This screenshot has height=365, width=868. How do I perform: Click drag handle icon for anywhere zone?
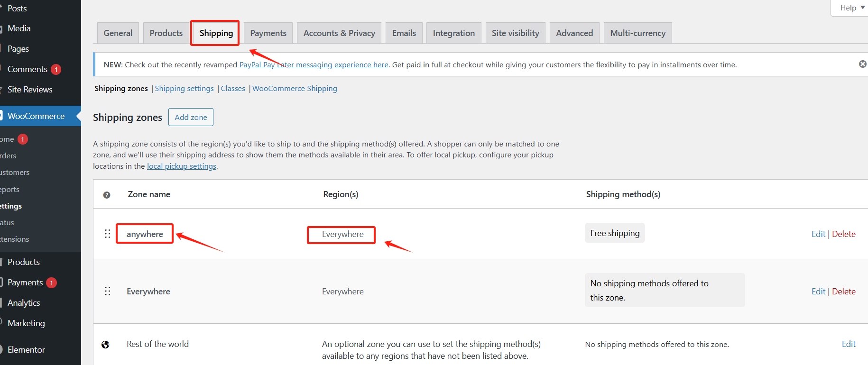point(108,234)
